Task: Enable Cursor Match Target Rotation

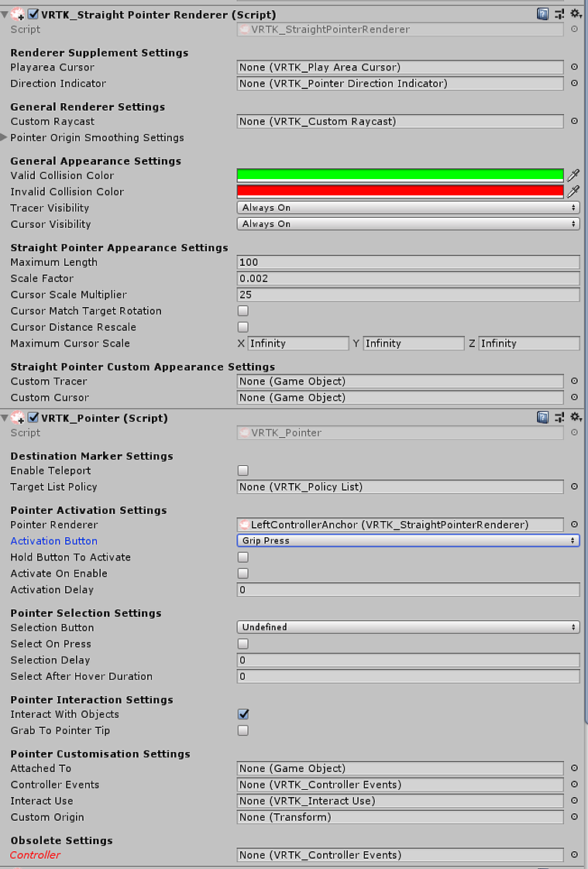Action: point(243,311)
